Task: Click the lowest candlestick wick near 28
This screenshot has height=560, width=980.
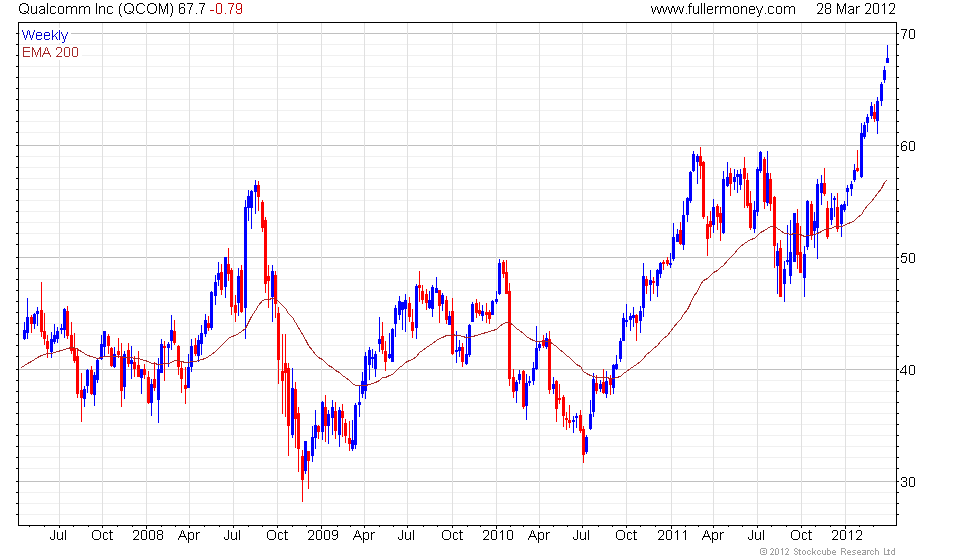Action: tap(302, 478)
